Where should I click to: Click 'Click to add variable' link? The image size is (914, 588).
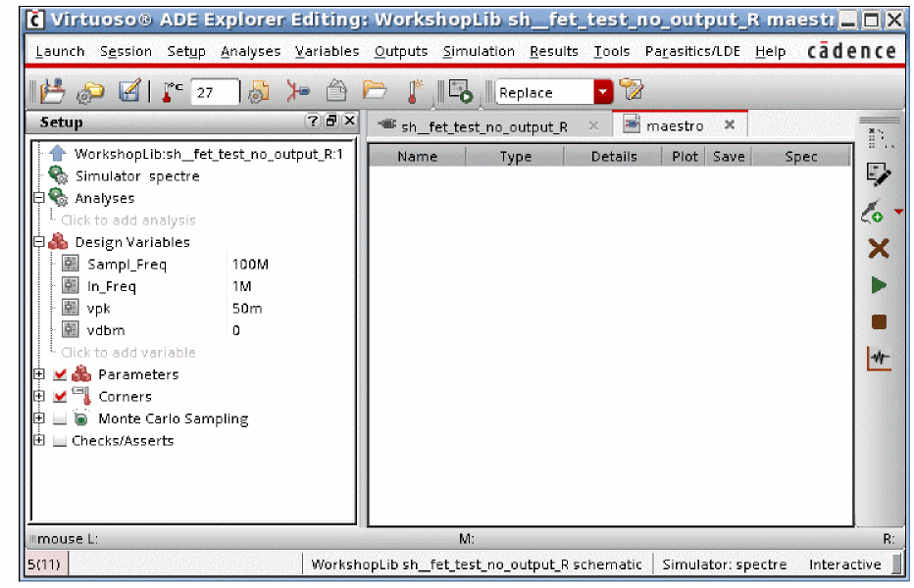[128, 352]
